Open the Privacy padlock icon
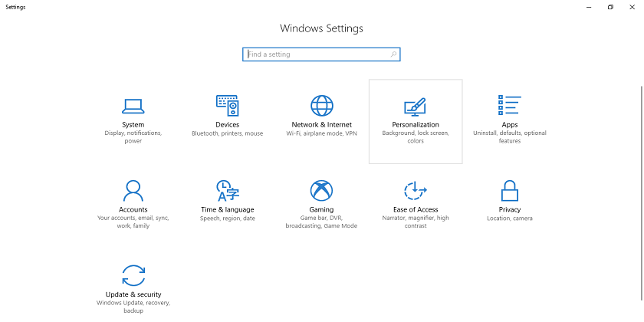This screenshot has width=644, height=322. (x=510, y=191)
